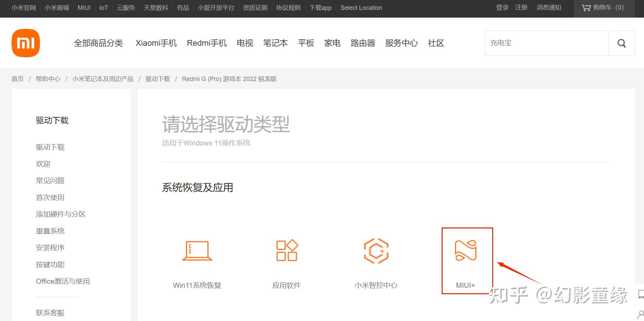Click 小米笔记本及周边产品 breadcrumb
The height and width of the screenshot is (321, 644).
[x=103, y=79]
